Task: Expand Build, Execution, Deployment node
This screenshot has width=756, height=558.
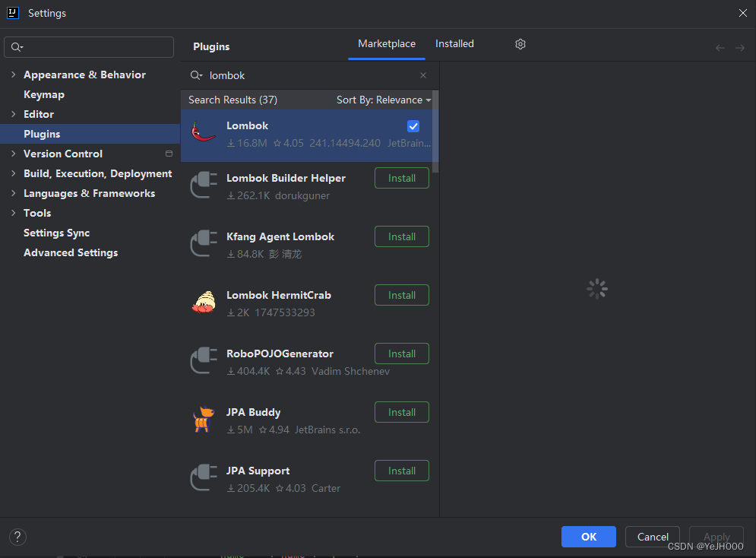Action: click(14, 173)
